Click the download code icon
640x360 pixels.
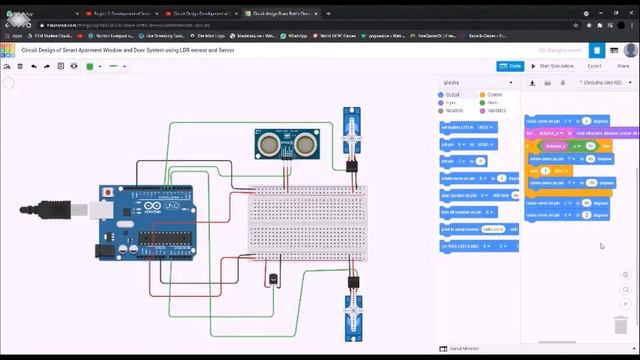point(532,83)
